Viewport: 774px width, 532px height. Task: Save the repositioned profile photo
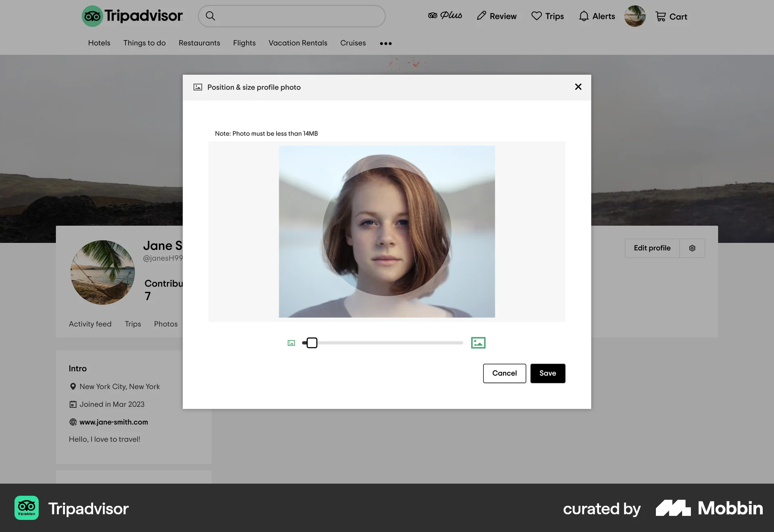[x=547, y=373]
